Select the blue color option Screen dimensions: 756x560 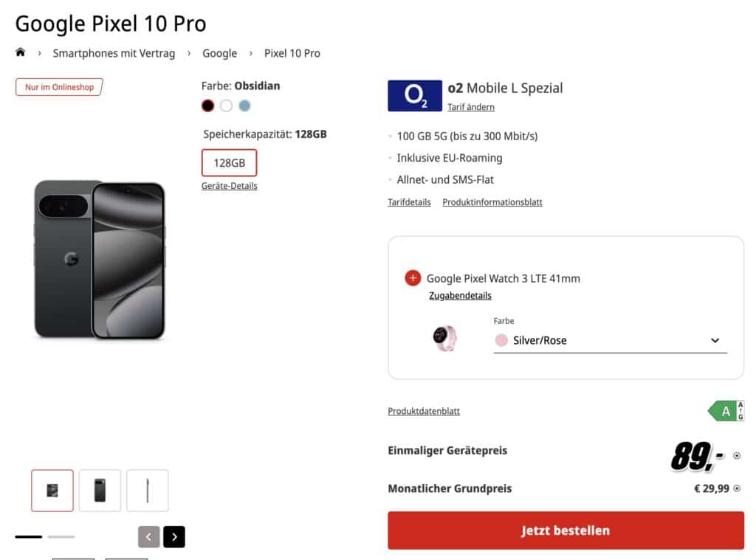(244, 106)
